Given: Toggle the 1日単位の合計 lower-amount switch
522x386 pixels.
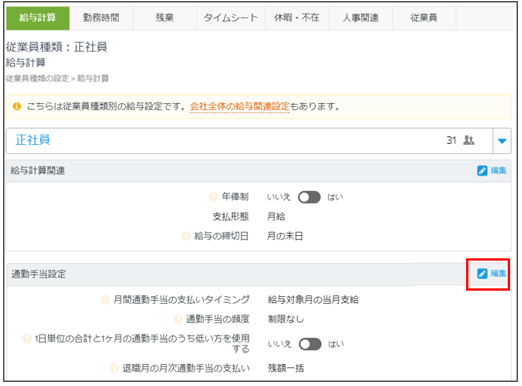Looking at the screenshot, I should (x=310, y=344).
